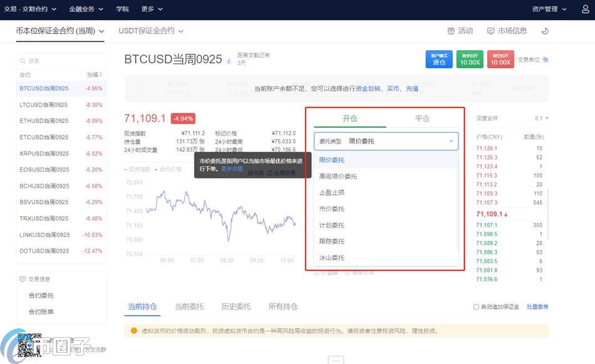
Task: Expand USDT保证金合约 selector
Action: (151, 31)
